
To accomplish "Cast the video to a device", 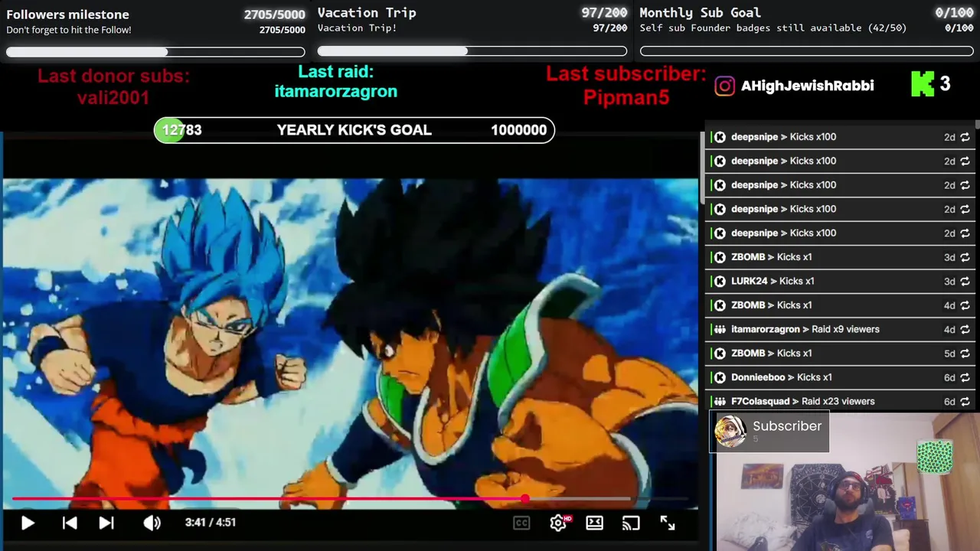I will pos(631,523).
